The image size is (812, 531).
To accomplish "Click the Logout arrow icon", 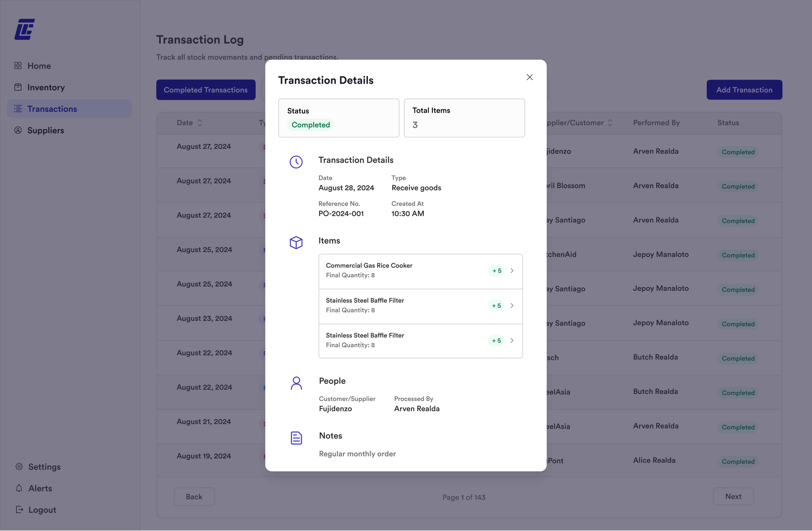I will (x=19, y=510).
